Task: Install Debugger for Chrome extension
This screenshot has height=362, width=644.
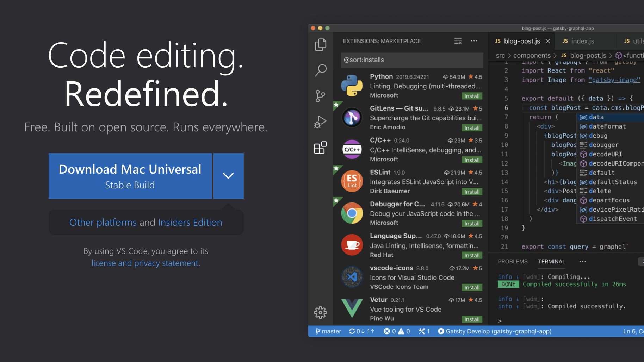Action: [x=472, y=224]
